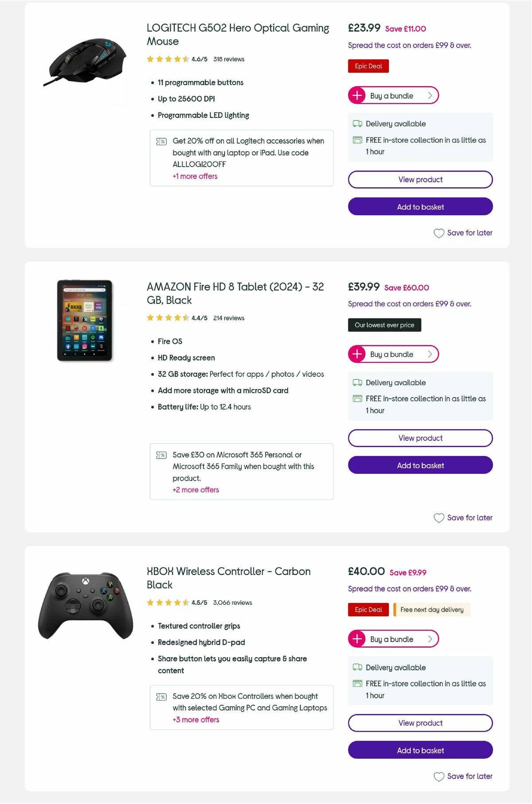Expand +1 more offers on Logitech mouse
Image resolution: width=532 pixels, height=804 pixels.
tap(195, 176)
